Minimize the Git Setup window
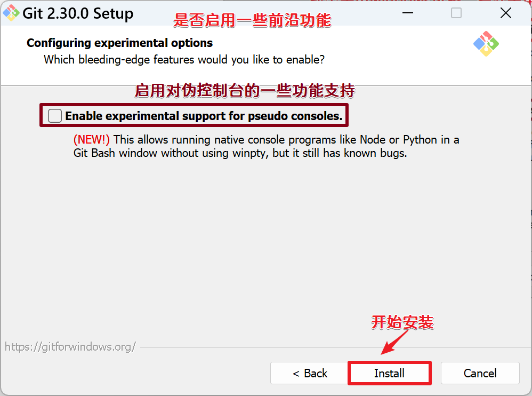Viewport: 532px width, 396px height. coord(407,13)
